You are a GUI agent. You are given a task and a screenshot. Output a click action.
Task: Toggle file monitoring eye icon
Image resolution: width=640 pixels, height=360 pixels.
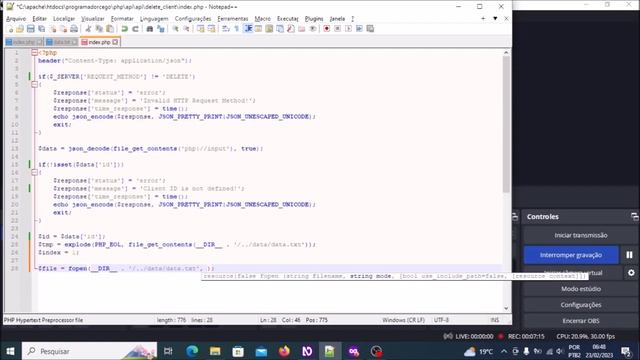click(x=313, y=29)
